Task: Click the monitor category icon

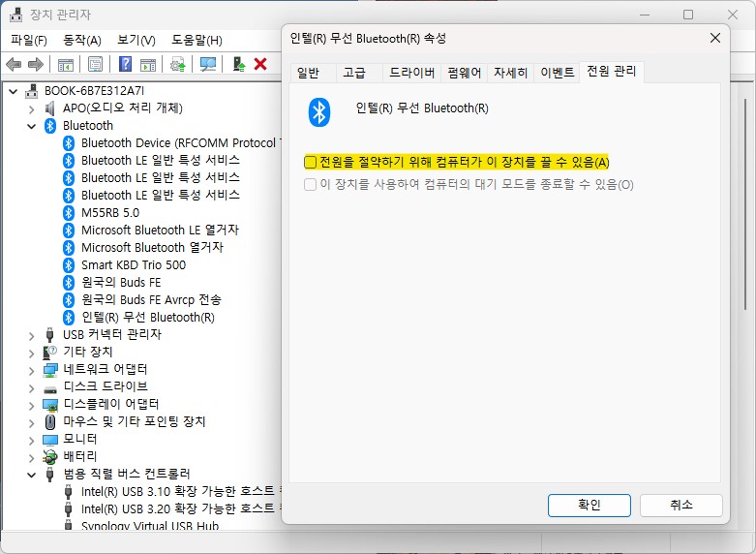Action: (x=50, y=440)
